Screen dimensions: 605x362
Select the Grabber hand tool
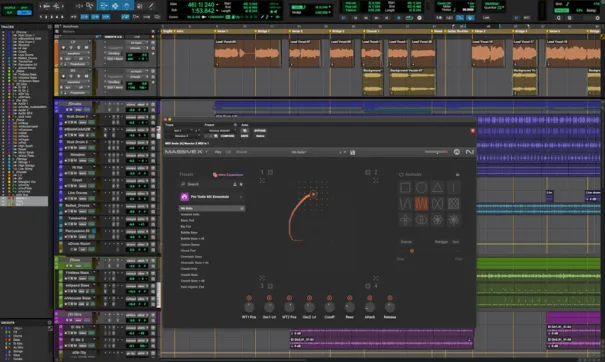click(x=127, y=6)
